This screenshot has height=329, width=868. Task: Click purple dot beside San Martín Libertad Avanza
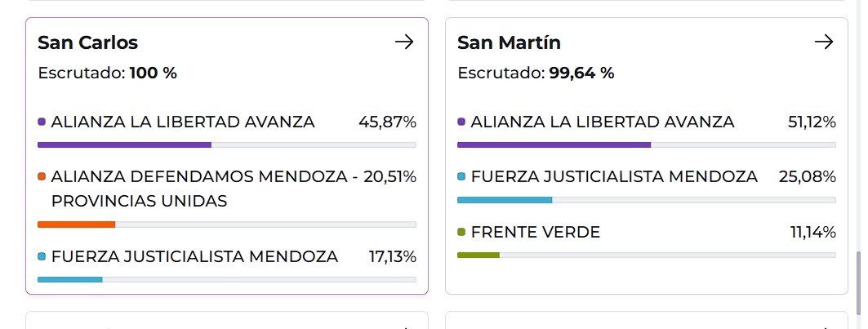461,122
